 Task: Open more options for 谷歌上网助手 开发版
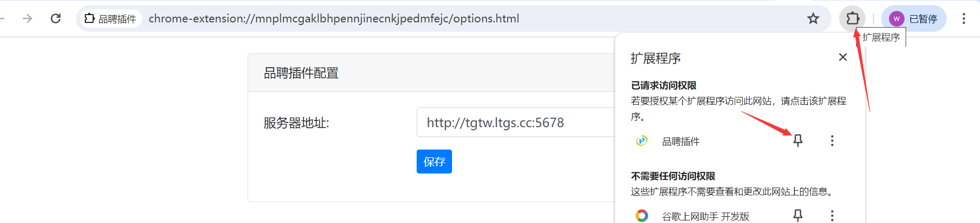tap(832, 215)
